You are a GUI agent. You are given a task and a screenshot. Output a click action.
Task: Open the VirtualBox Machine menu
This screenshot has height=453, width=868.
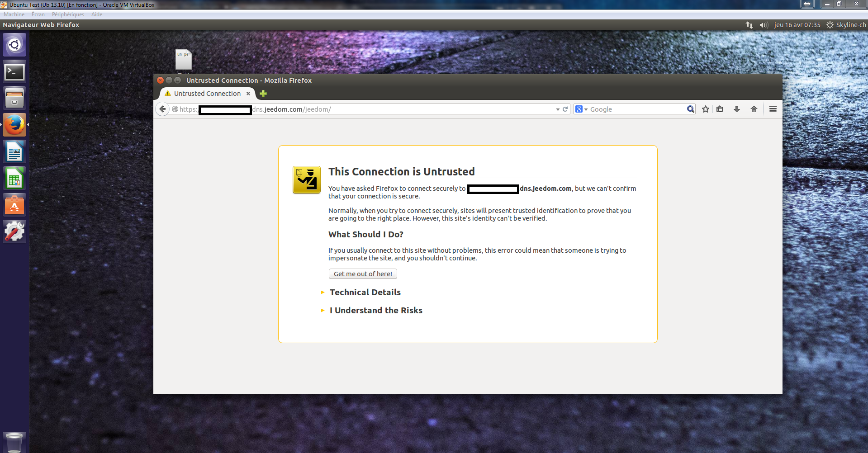coord(14,14)
